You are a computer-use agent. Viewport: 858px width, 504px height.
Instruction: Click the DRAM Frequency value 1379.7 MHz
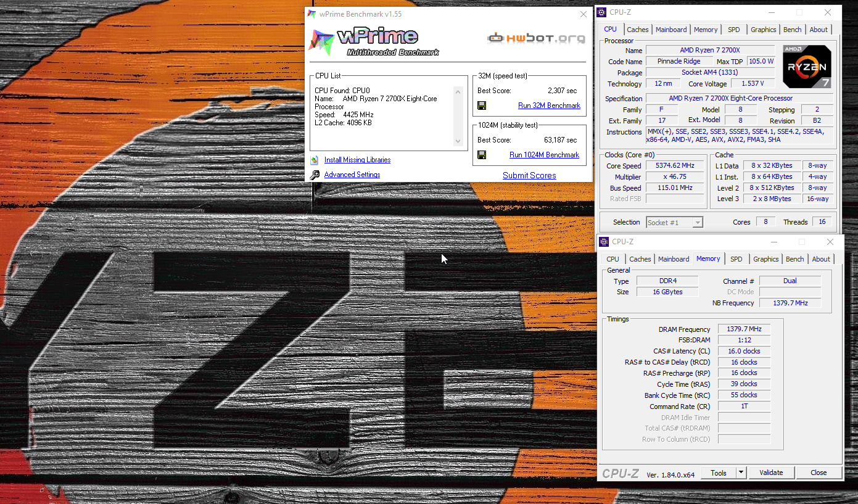click(x=744, y=329)
